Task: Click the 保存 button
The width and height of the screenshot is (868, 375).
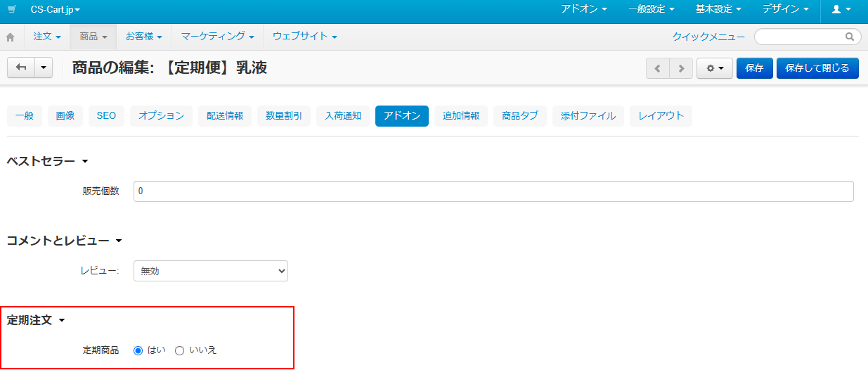Action: click(754, 68)
